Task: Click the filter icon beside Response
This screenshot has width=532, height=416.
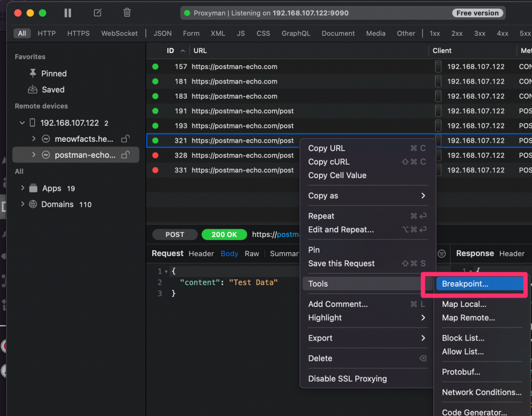Action: coord(442,253)
